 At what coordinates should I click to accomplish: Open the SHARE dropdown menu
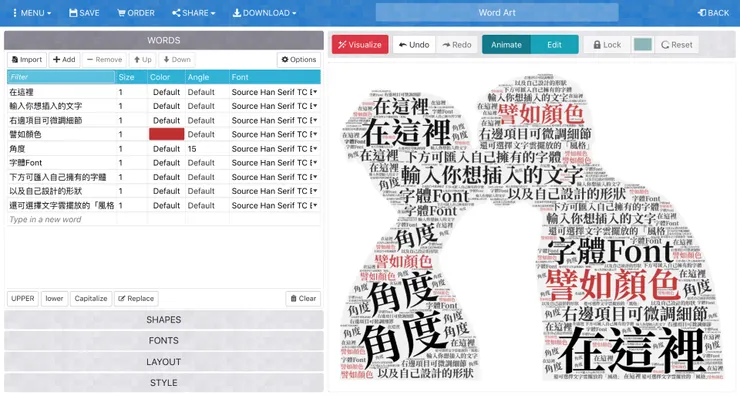(193, 13)
